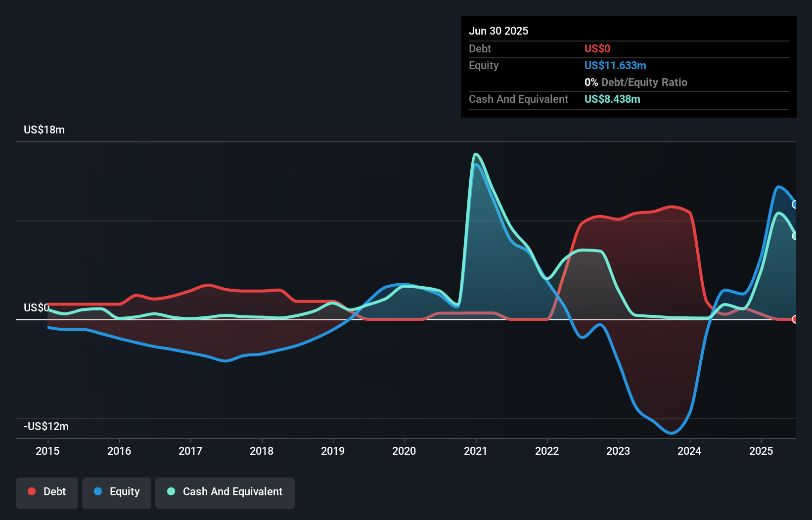
Task: Click the 2020 label on the timeline axis
Action: click(x=404, y=451)
